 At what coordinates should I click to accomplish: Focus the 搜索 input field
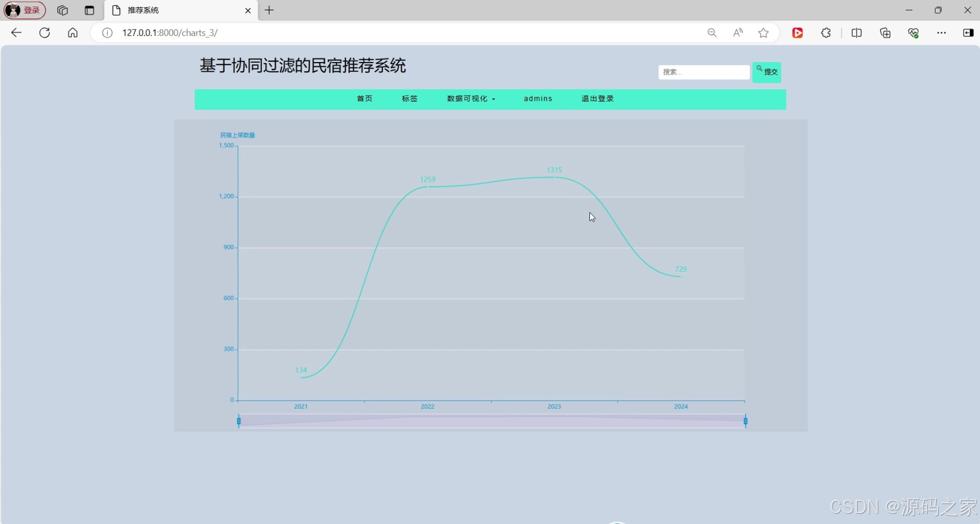[x=703, y=72]
